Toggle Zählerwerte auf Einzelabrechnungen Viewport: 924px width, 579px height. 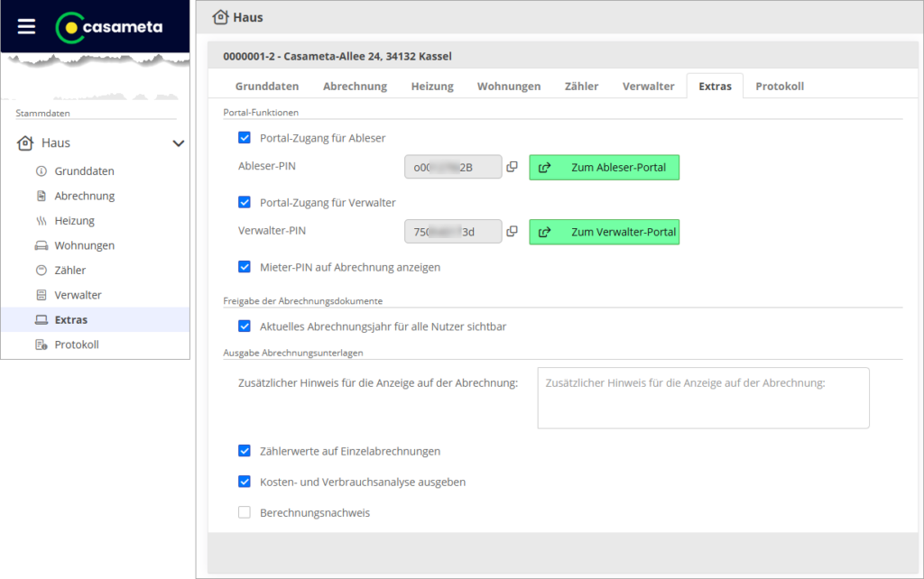point(244,451)
